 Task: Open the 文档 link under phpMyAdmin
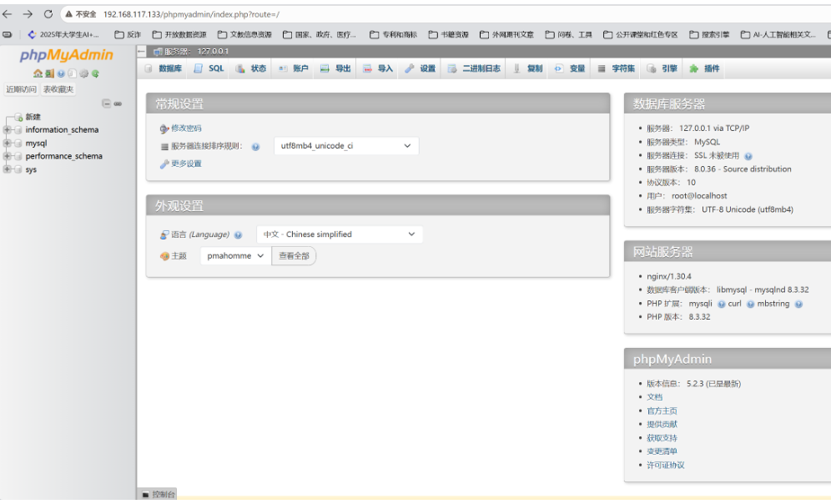(x=654, y=397)
